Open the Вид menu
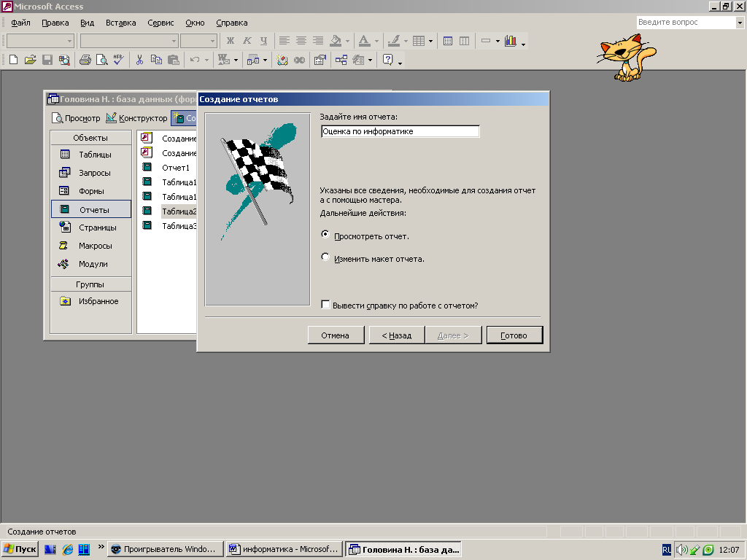The image size is (747, 560). (x=88, y=23)
